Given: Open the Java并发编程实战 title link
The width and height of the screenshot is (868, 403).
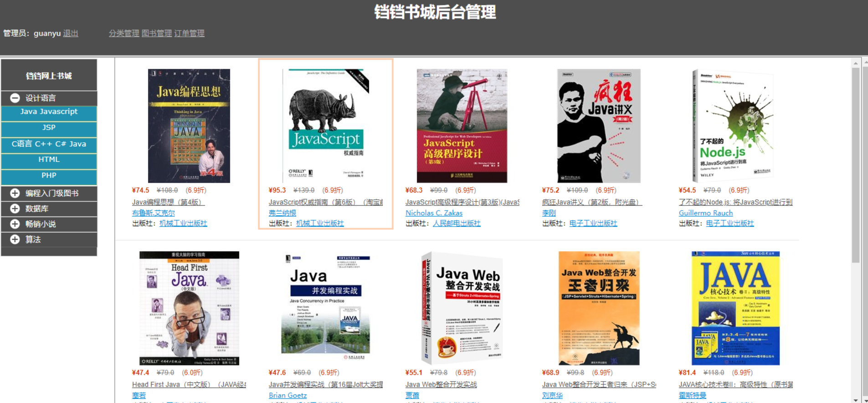Looking at the screenshot, I should point(326,384).
